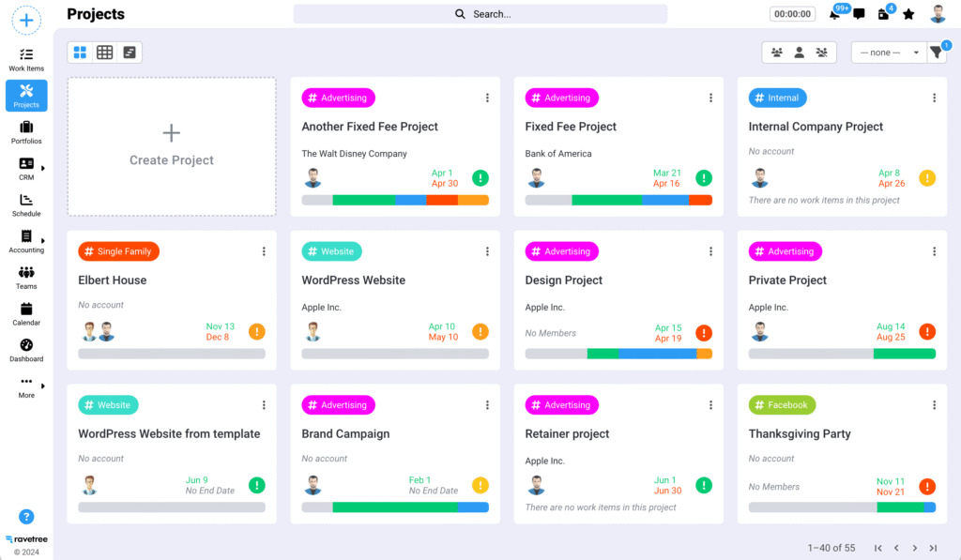Open the Brand Campaign project title
Viewport: 961px width, 560px height.
345,434
